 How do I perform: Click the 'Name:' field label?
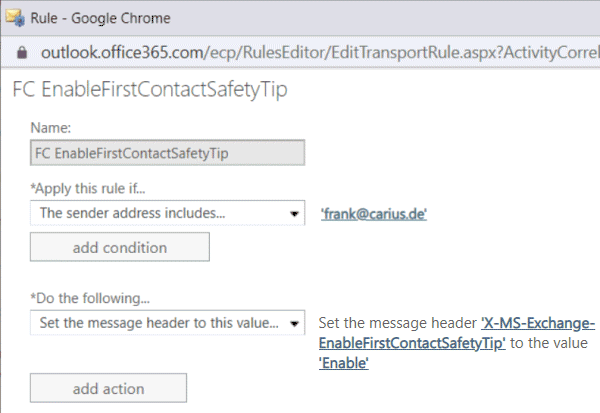click(51, 127)
